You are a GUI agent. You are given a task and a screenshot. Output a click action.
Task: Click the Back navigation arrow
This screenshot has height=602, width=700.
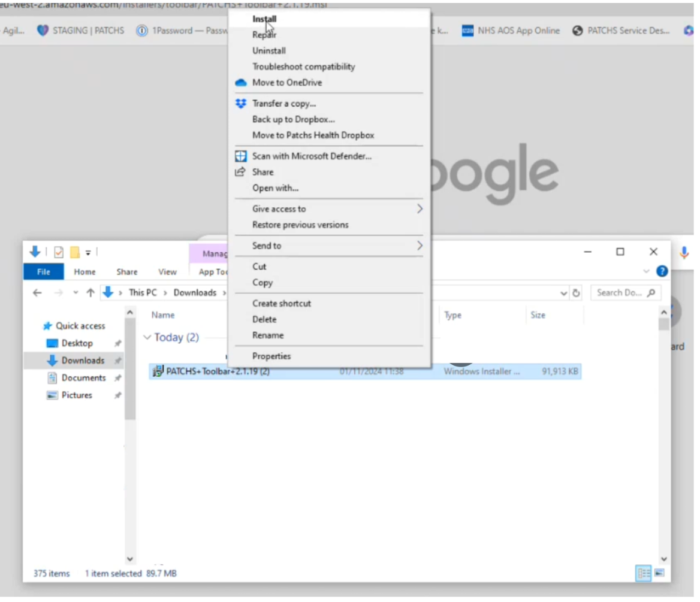point(37,293)
